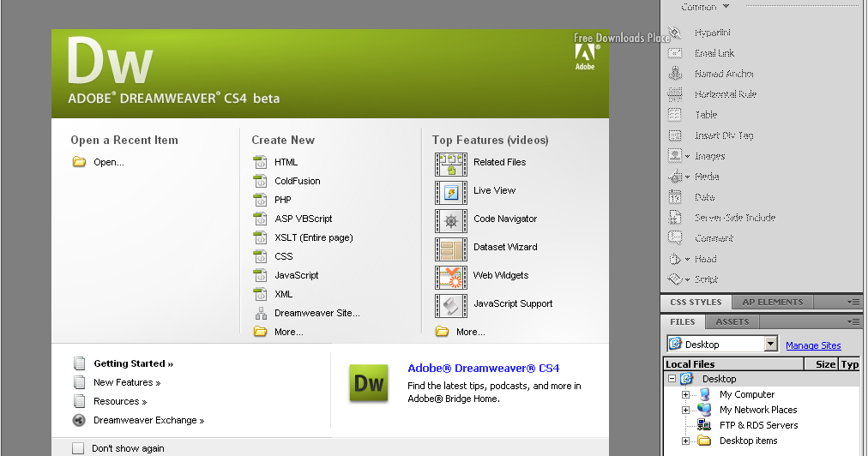Expand the My Network Places node
868x456 pixels.
tap(685, 410)
